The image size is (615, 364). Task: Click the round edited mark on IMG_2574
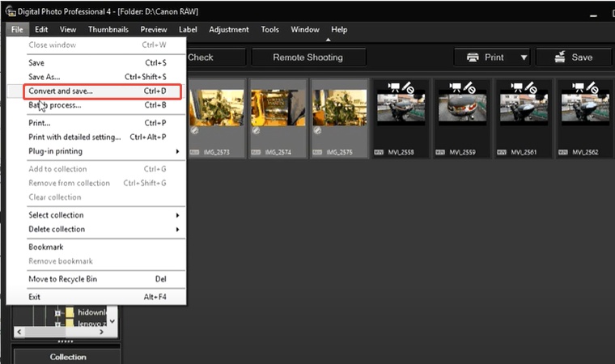click(x=257, y=130)
